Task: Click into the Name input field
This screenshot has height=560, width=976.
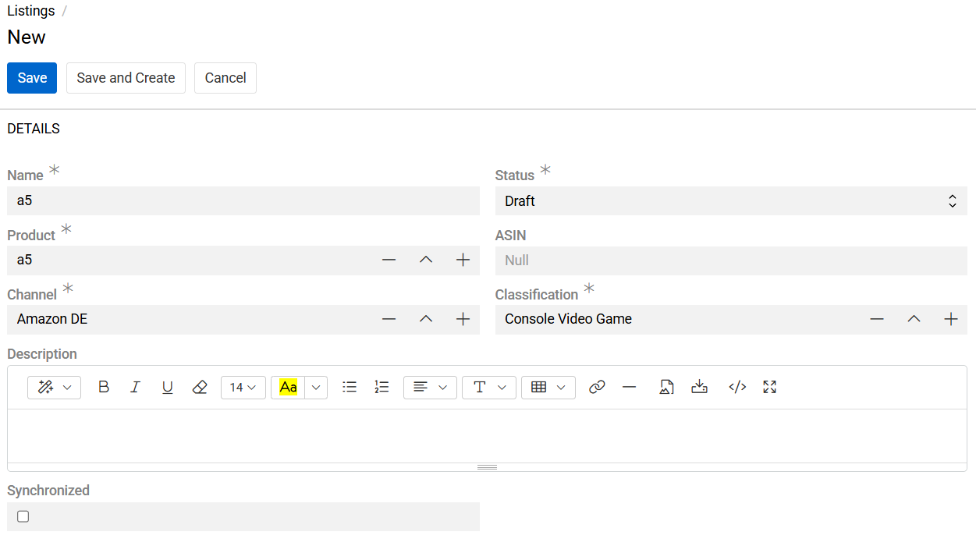Action: pyautogui.click(x=243, y=201)
